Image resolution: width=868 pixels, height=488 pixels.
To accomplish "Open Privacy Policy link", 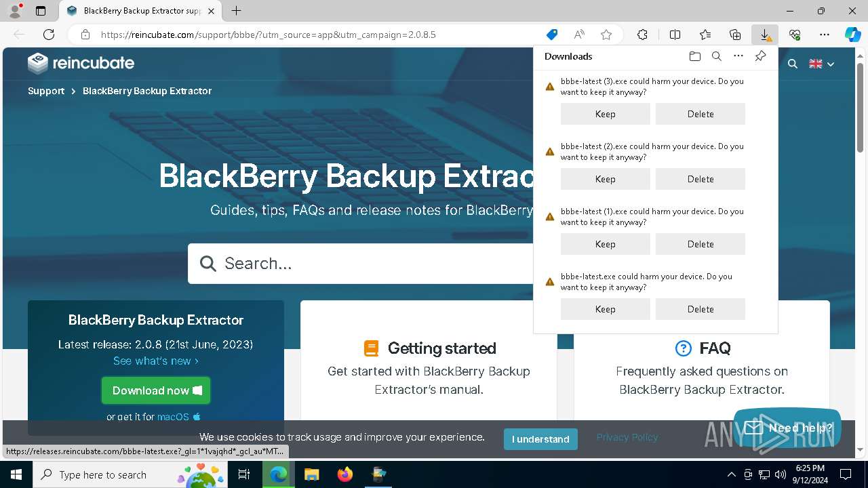I will 627,437.
